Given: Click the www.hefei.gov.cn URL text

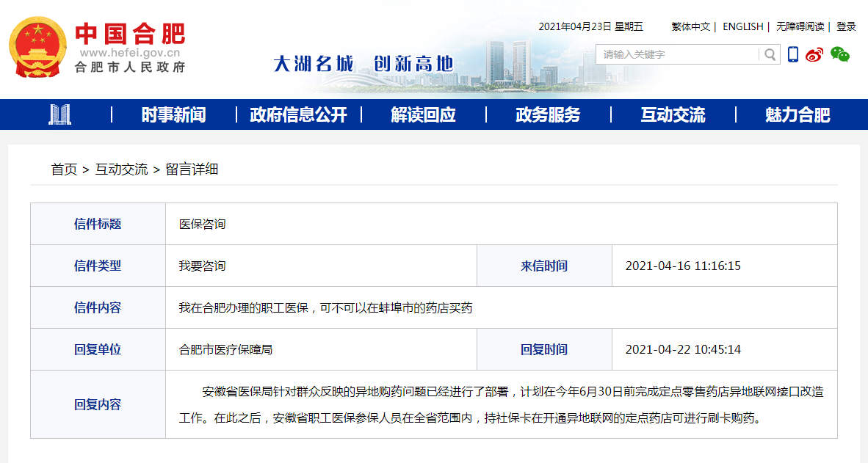Looking at the screenshot, I should point(130,53).
